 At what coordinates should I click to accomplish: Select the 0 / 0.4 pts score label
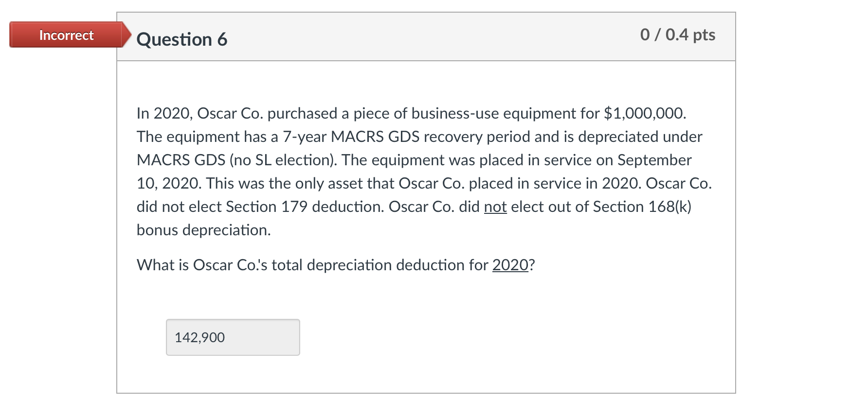click(677, 35)
